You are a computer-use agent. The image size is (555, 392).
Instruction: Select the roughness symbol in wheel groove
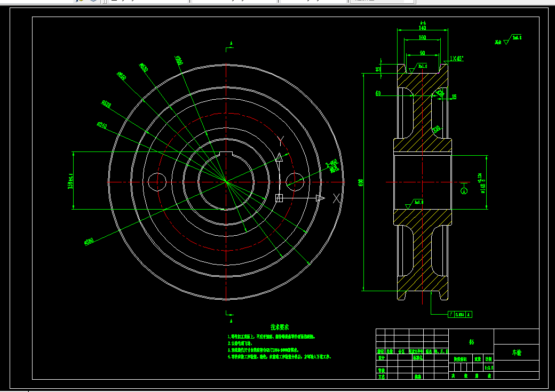418,68
